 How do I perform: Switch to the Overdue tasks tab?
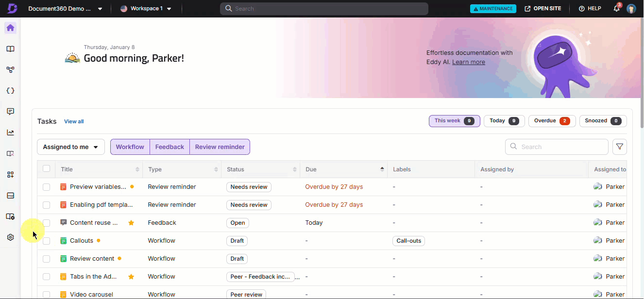click(x=552, y=121)
